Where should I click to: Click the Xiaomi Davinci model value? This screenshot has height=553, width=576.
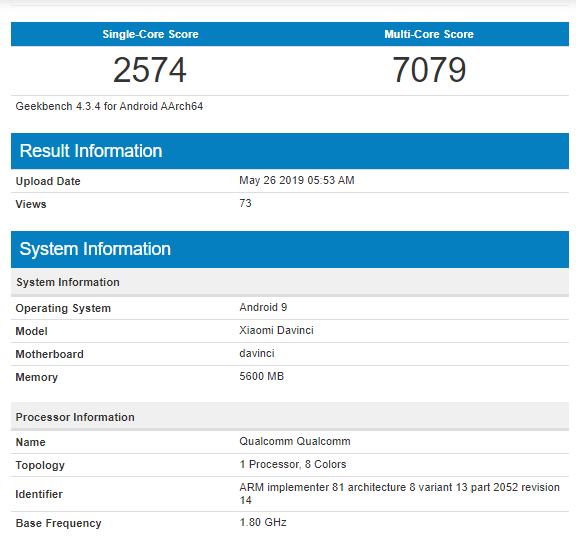[x=276, y=330]
